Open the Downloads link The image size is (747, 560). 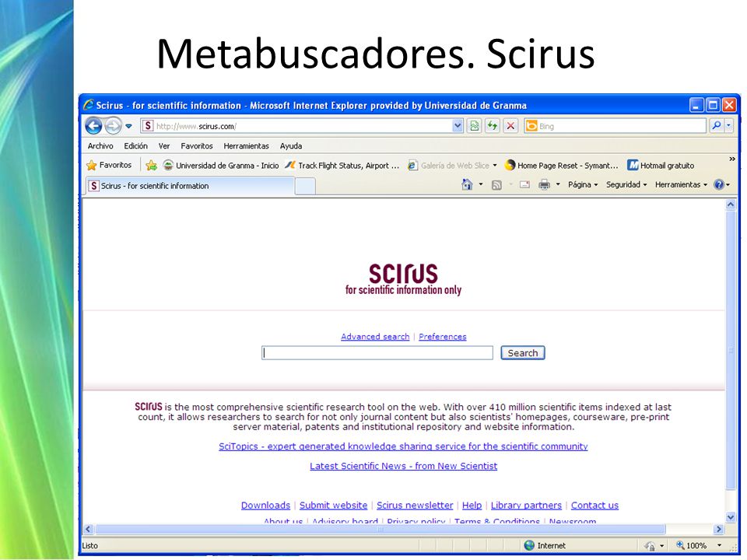[x=265, y=506]
